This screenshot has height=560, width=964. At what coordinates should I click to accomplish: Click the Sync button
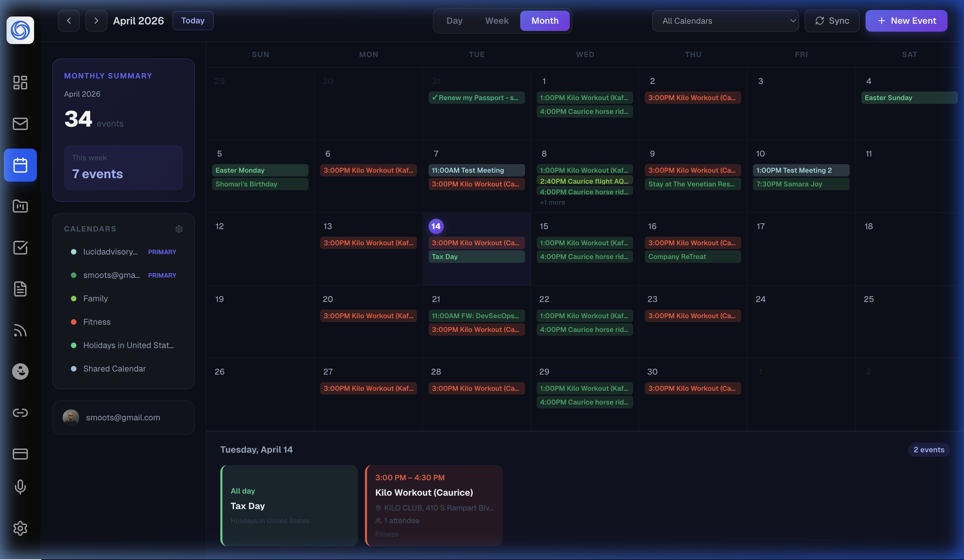pos(832,21)
